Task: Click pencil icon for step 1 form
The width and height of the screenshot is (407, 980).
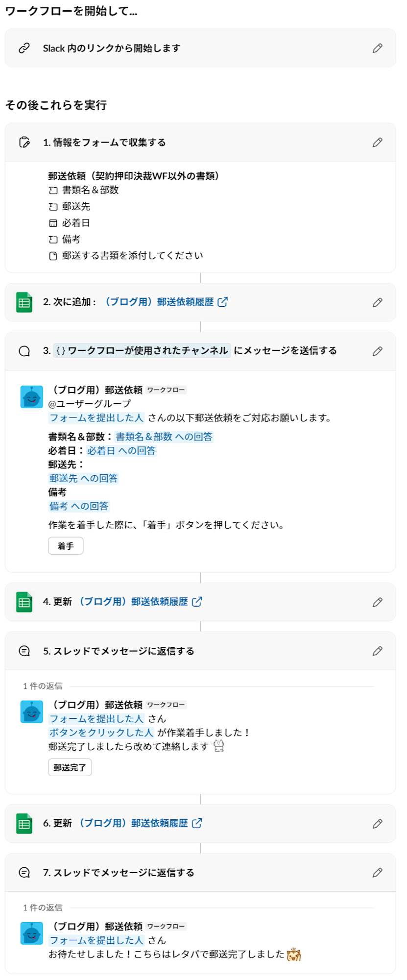Action: pyautogui.click(x=377, y=142)
